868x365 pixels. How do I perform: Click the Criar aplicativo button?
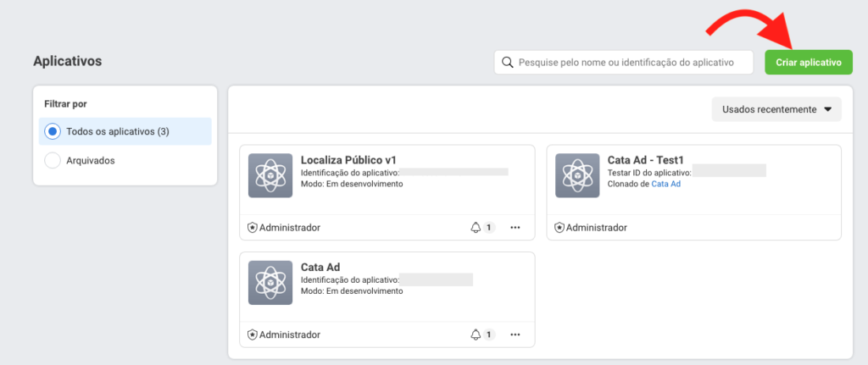tap(809, 63)
